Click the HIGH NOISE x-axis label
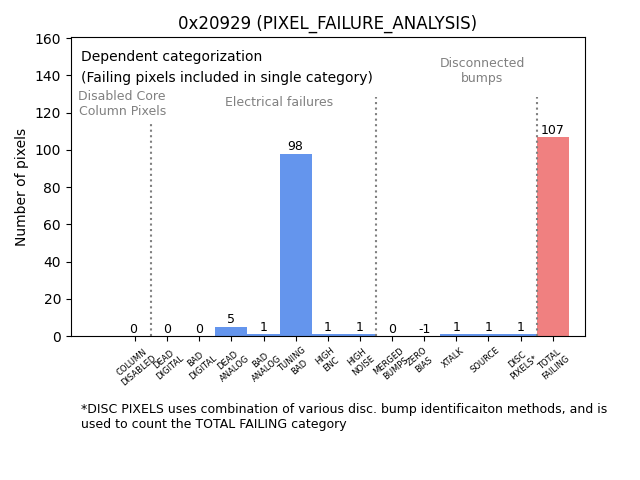The image size is (640, 480). [x=358, y=363]
